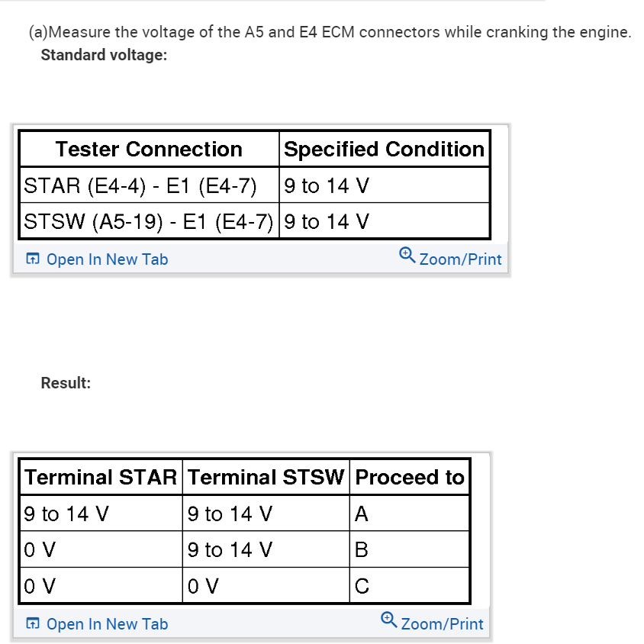Image resolution: width=644 pixels, height=644 pixels.
Task: Click the new-tab icon below the Result table
Action: point(33,624)
